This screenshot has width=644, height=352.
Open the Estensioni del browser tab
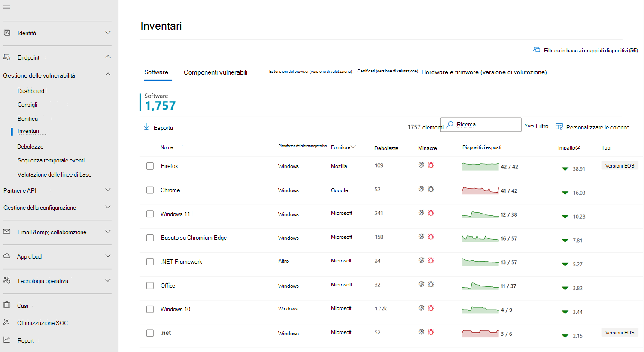[310, 72]
